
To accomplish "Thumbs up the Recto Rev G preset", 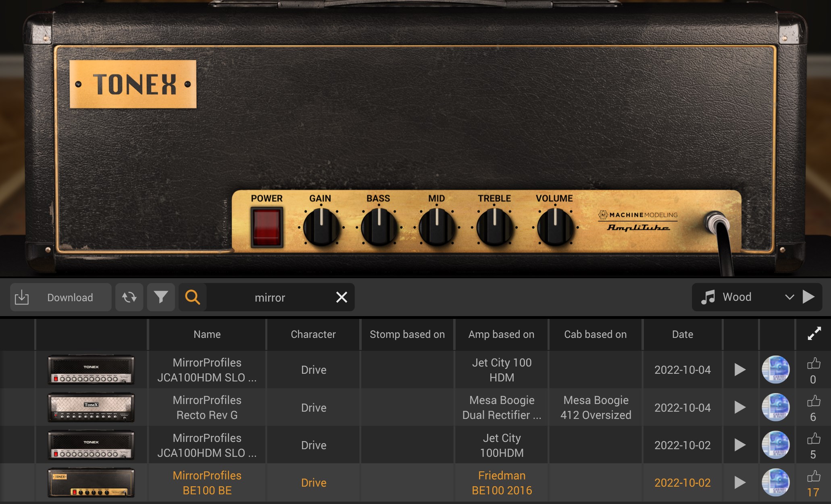I will pyautogui.click(x=813, y=401).
